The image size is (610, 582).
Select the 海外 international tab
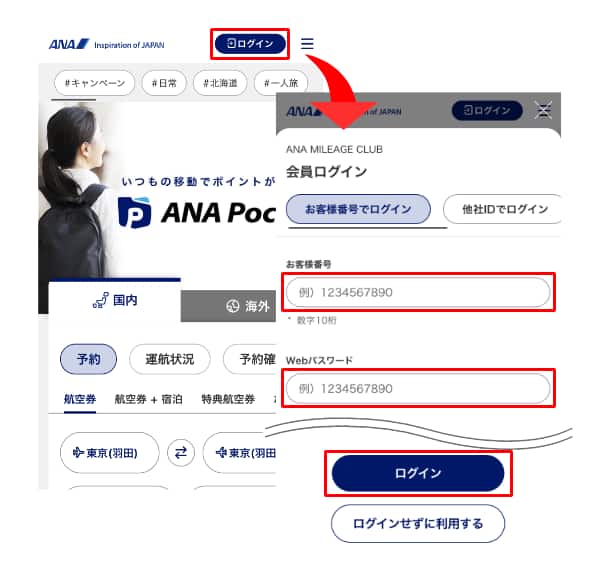[229, 306]
